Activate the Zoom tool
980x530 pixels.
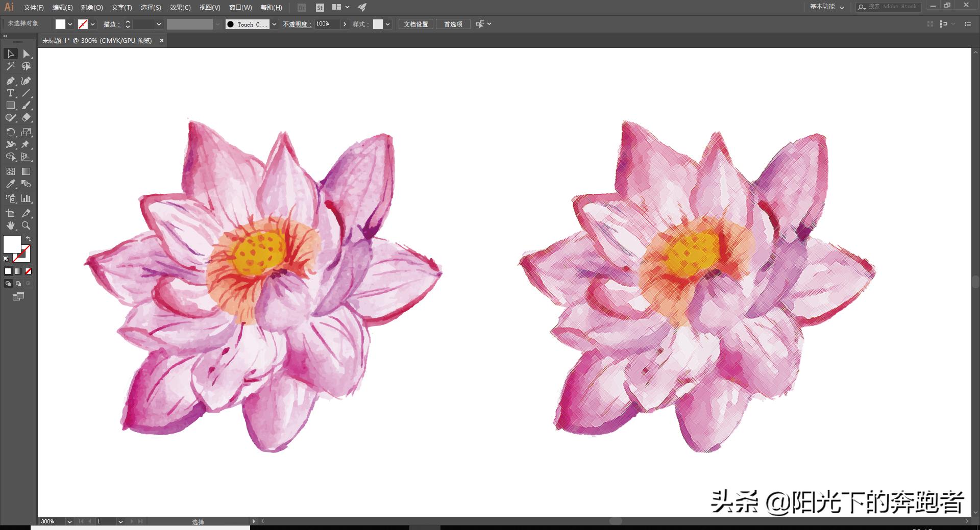tap(27, 226)
